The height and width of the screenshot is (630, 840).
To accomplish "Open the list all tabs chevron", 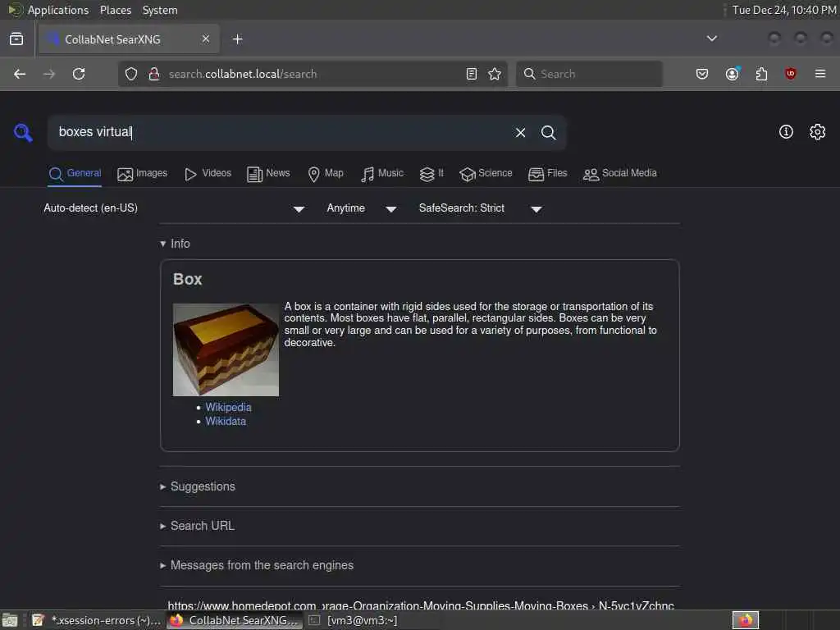I will pyautogui.click(x=711, y=39).
